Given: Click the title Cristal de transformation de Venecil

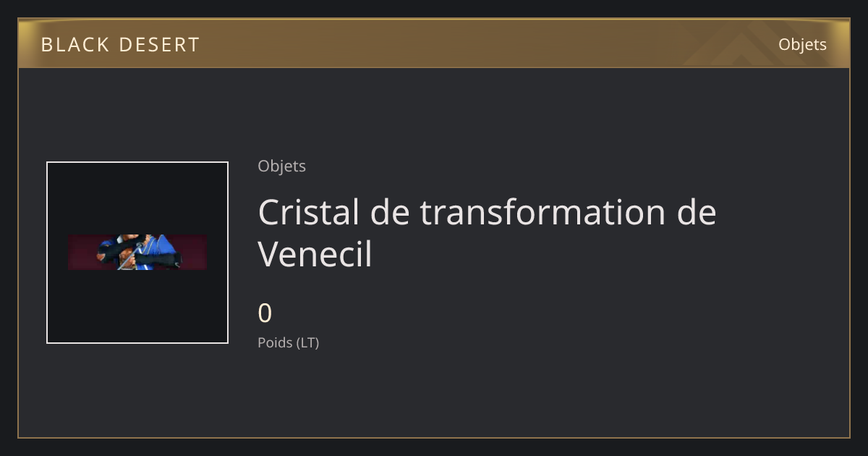Looking at the screenshot, I should (x=487, y=233).
